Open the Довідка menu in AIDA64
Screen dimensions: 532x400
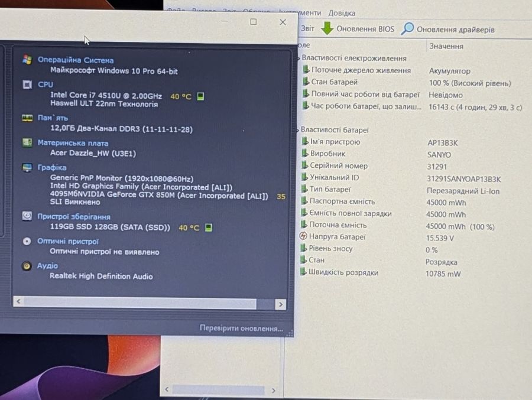pos(342,13)
